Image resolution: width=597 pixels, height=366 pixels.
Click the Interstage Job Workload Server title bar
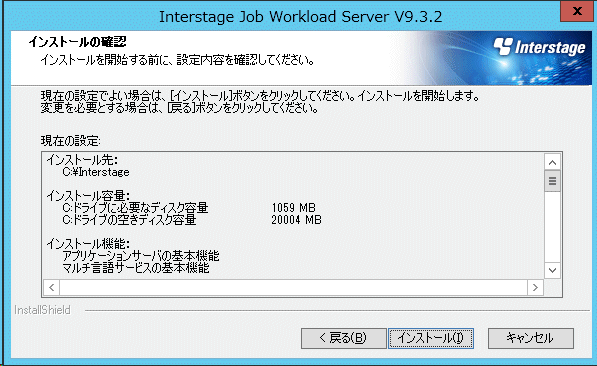point(300,17)
